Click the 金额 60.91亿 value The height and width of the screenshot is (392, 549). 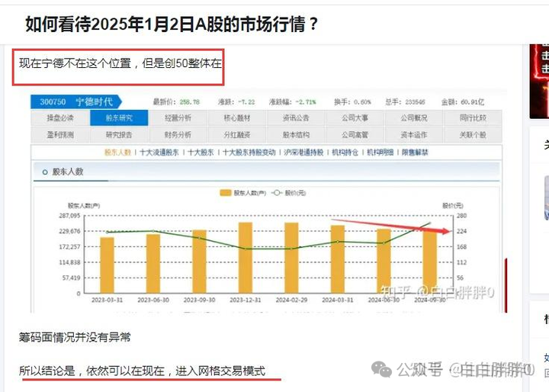click(x=472, y=102)
